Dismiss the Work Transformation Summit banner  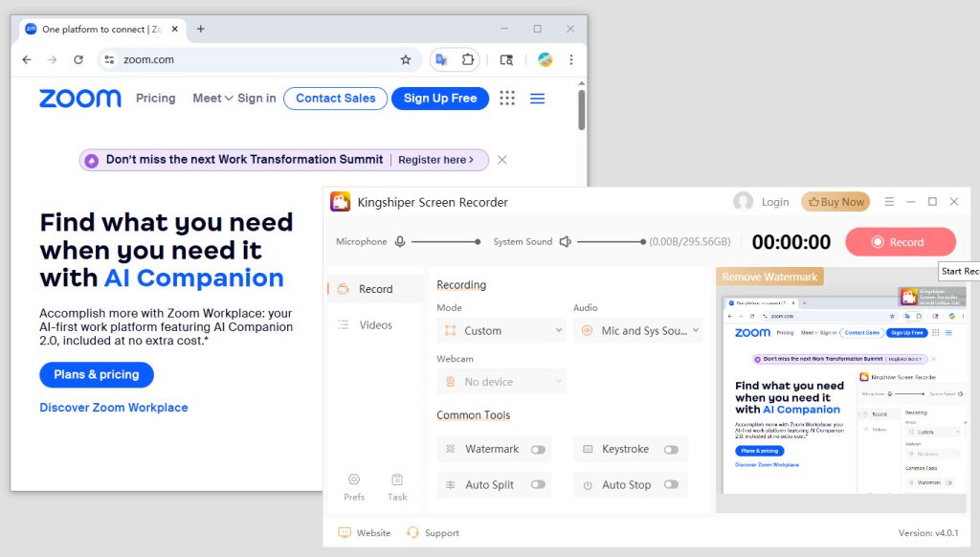point(501,160)
